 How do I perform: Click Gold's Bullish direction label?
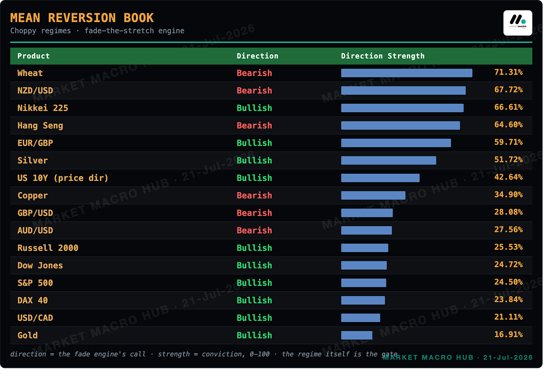[254, 335]
